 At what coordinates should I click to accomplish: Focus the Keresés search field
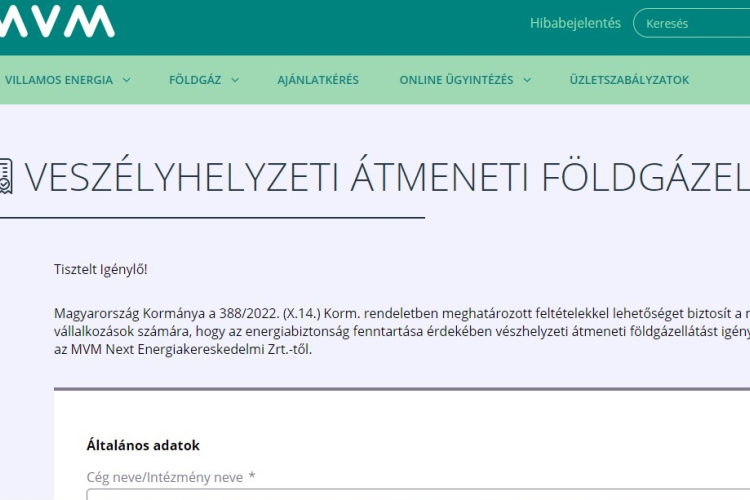tap(695, 23)
